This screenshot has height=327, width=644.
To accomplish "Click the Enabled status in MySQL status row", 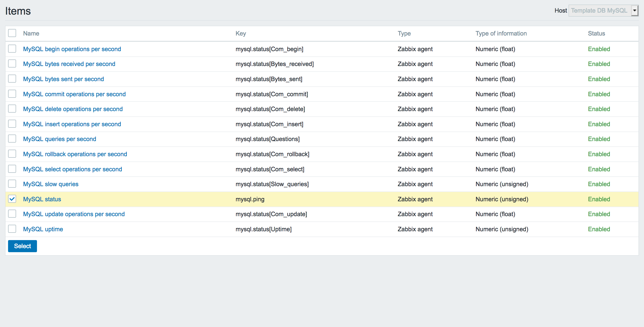I will tap(599, 199).
